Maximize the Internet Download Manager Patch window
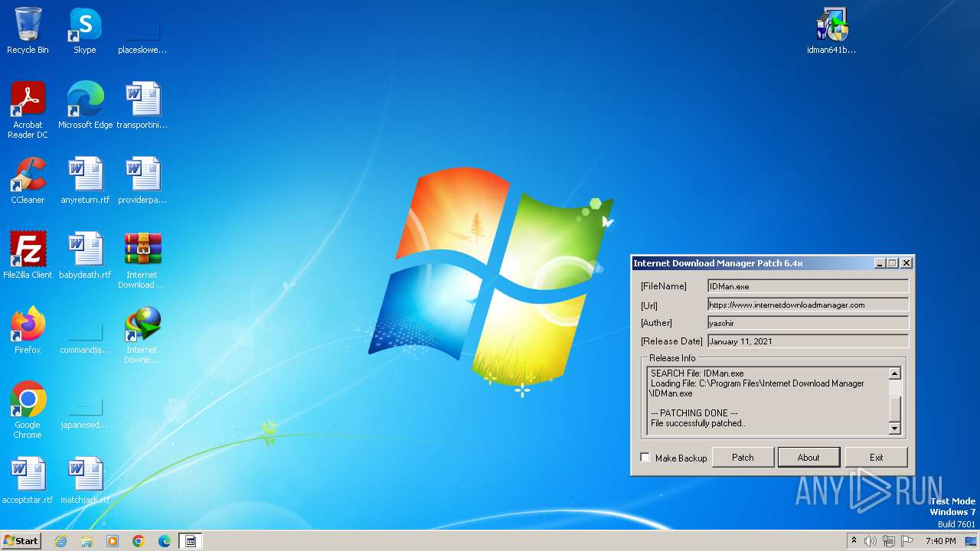The width and height of the screenshot is (980, 551). [893, 263]
